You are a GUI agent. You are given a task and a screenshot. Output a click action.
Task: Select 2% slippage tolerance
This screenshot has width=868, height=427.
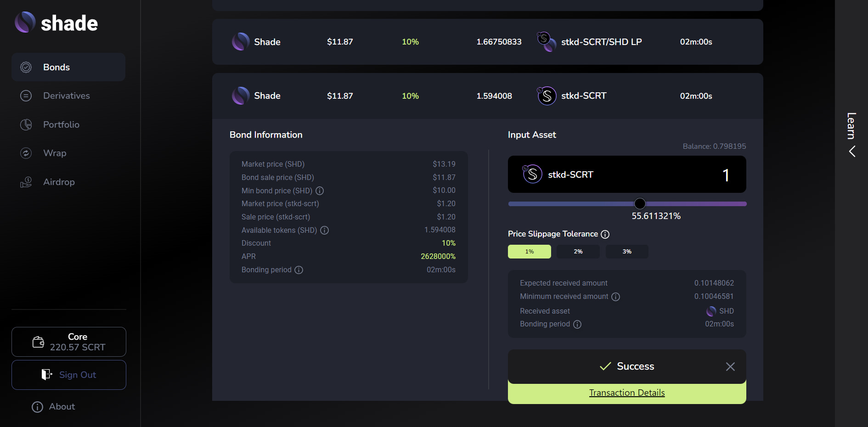click(578, 252)
